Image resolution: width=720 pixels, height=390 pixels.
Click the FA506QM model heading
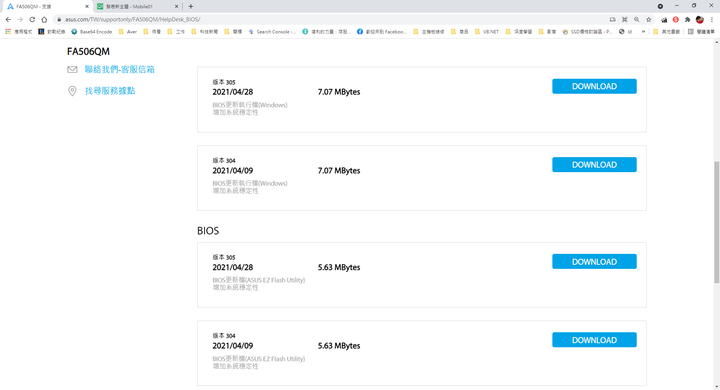(88, 51)
